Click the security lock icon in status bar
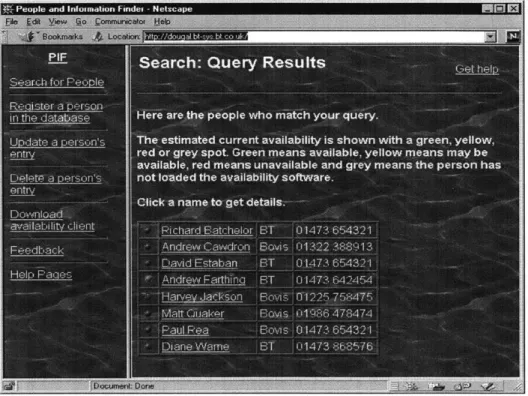 [x=9, y=386]
